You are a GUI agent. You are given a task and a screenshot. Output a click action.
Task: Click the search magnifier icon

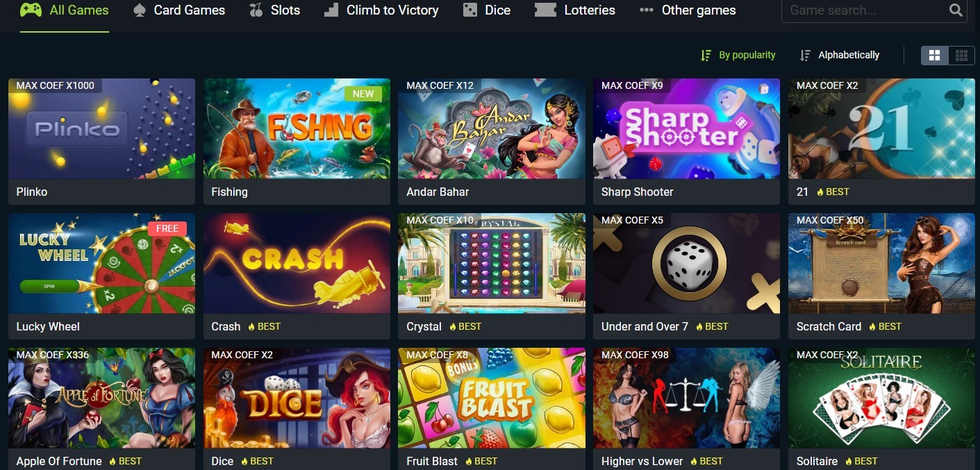(956, 10)
